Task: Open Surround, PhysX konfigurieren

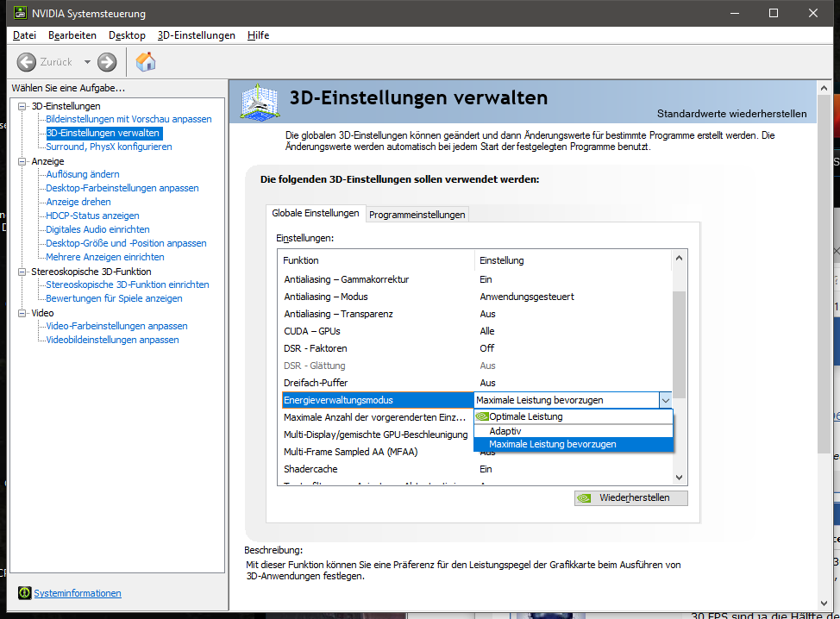Action: coord(109,147)
